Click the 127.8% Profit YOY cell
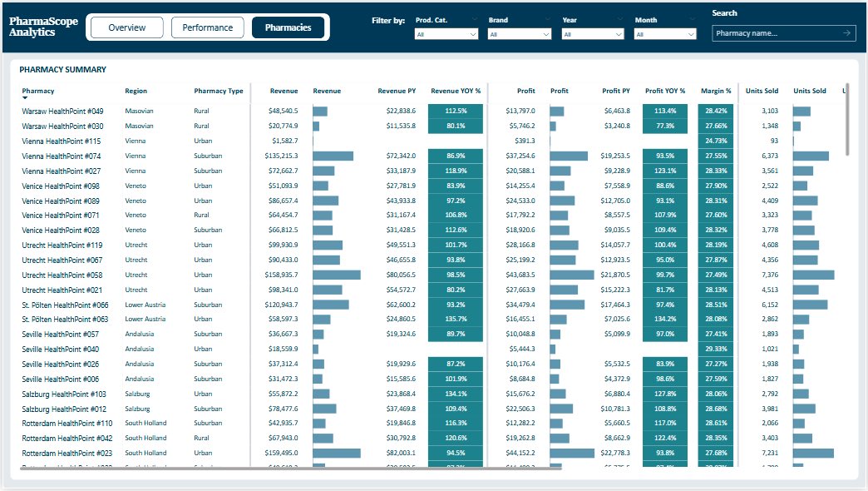This screenshot has width=868, height=491. 665,394
